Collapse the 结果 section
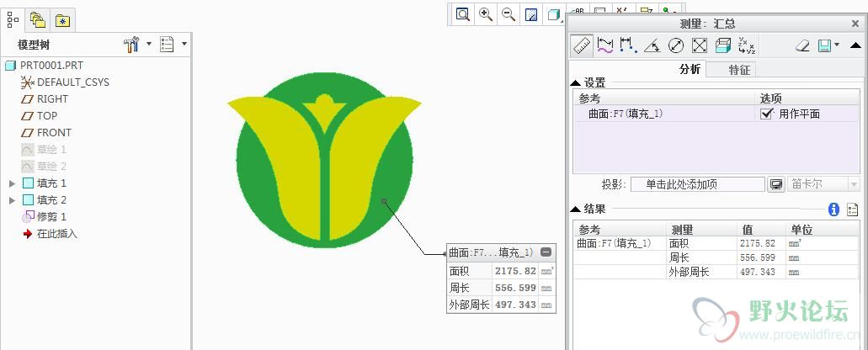The height and width of the screenshot is (350, 868). coord(576,209)
